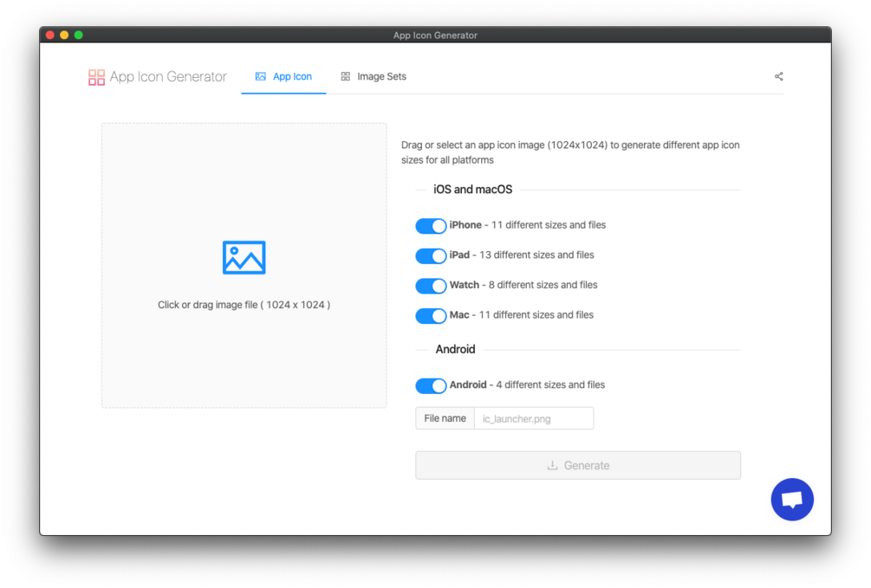The image size is (871, 588).
Task: Switch to the App Icon tab
Action: tap(284, 76)
